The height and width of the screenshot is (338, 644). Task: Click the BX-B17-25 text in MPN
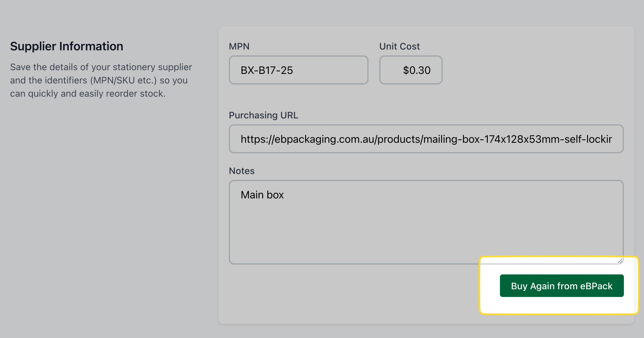(x=266, y=70)
